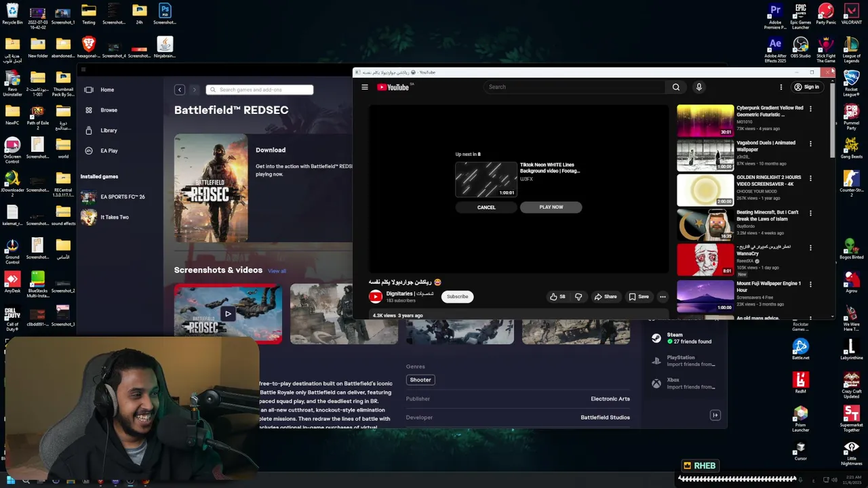Open the GOLDEN RINGLIGHT video thumbnail
868x488 pixels.
705,190
